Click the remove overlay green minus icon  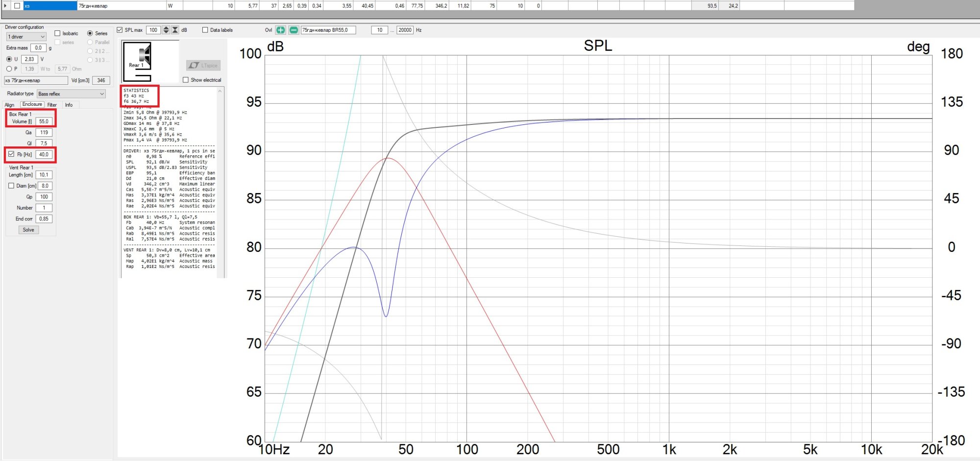click(293, 30)
